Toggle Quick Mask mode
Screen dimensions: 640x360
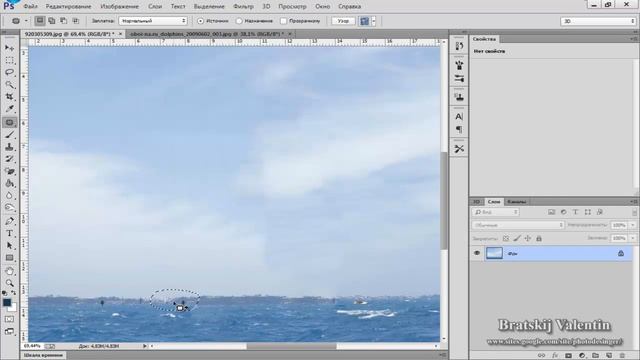(9, 319)
